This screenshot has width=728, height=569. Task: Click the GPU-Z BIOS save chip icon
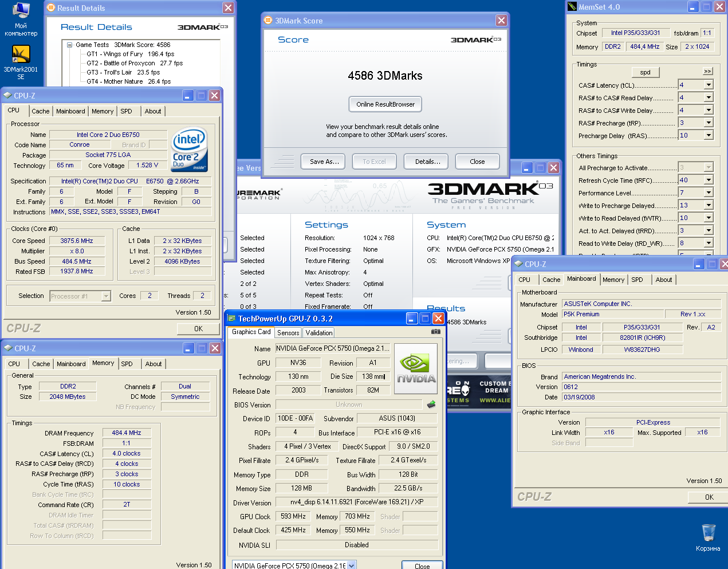click(x=431, y=404)
